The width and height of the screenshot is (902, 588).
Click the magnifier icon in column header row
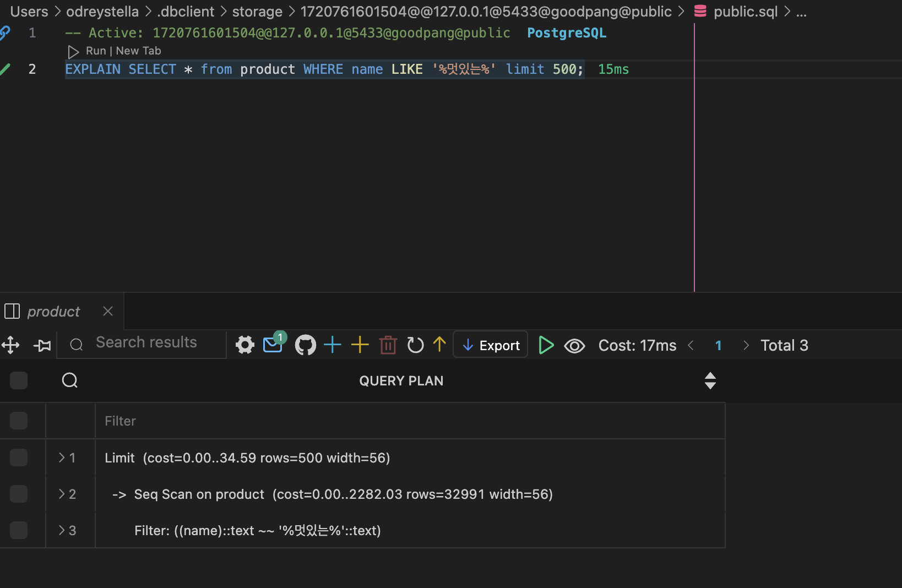[x=70, y=380]
